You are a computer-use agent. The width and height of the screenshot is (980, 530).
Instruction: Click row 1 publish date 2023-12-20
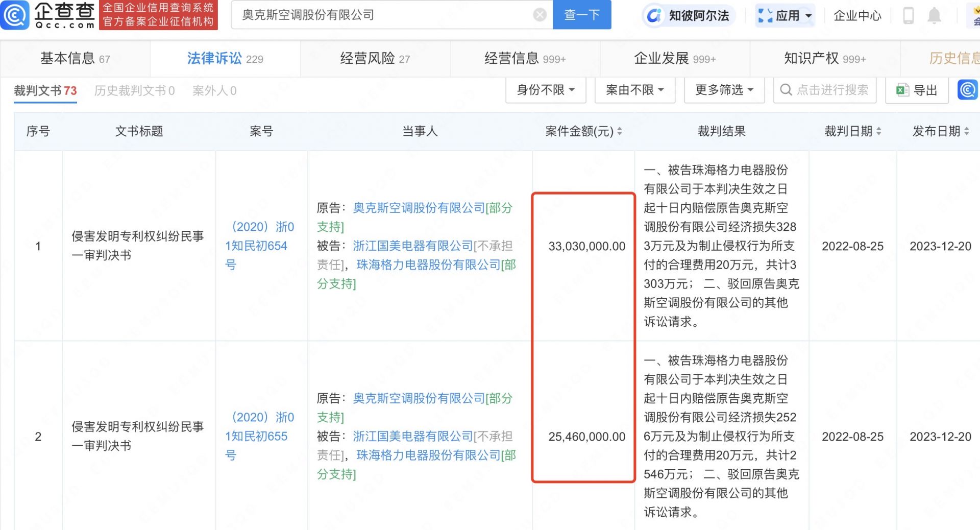point(940,246)
